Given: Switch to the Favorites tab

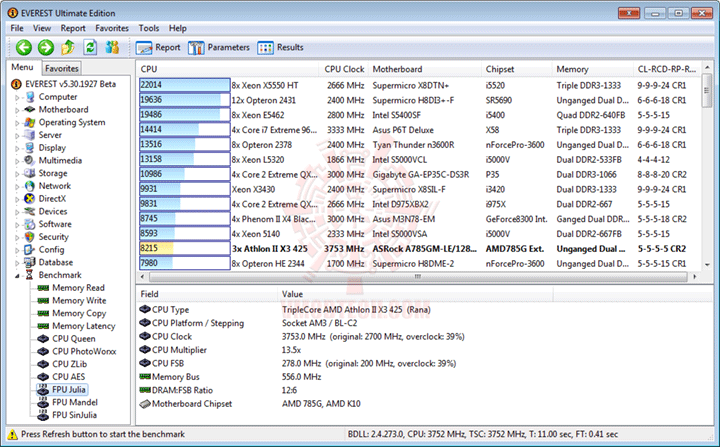Looking at the screenshot, I should (x=62, y=68).
